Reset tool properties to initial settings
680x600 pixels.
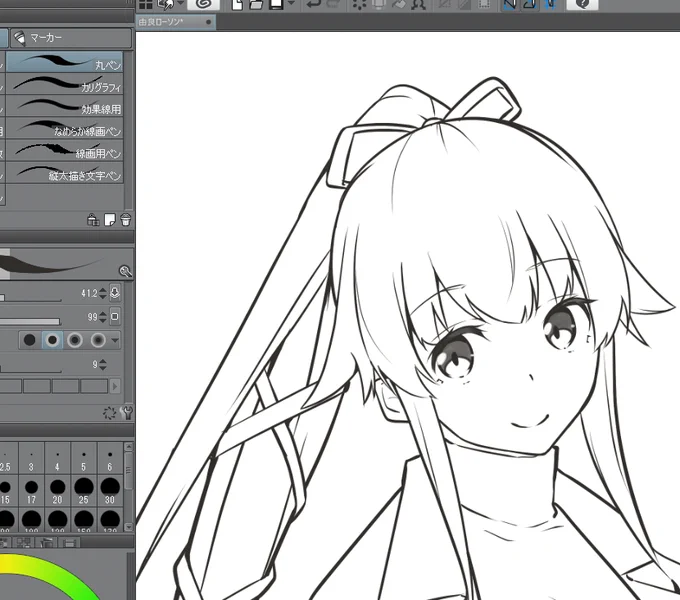(x=109, y=413)
